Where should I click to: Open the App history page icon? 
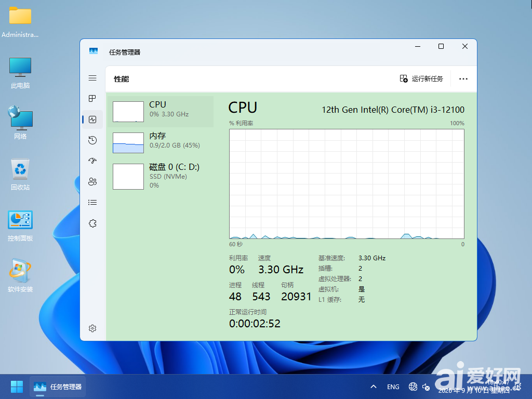click(x=92, y=140)
